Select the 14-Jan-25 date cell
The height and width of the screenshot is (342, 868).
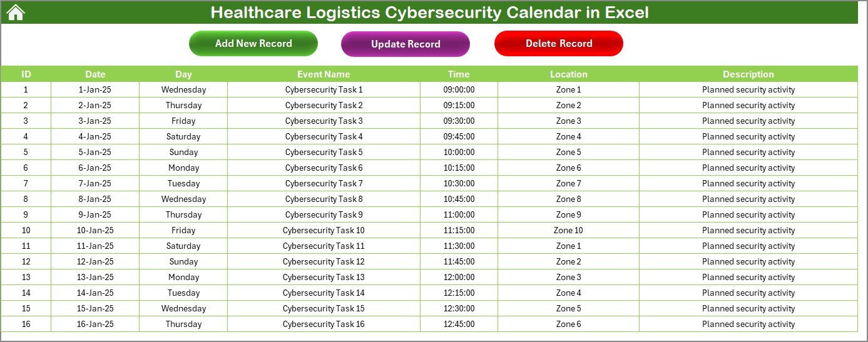pos(95,293)
